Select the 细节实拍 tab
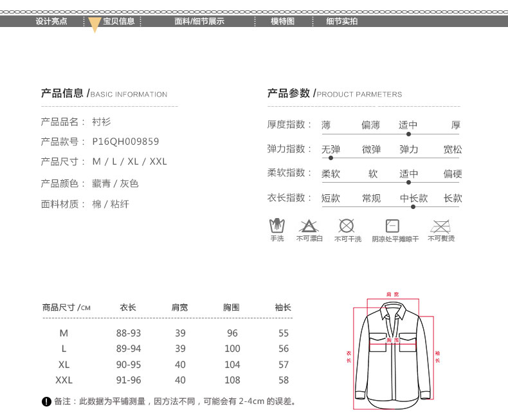 tap(341, 21)
